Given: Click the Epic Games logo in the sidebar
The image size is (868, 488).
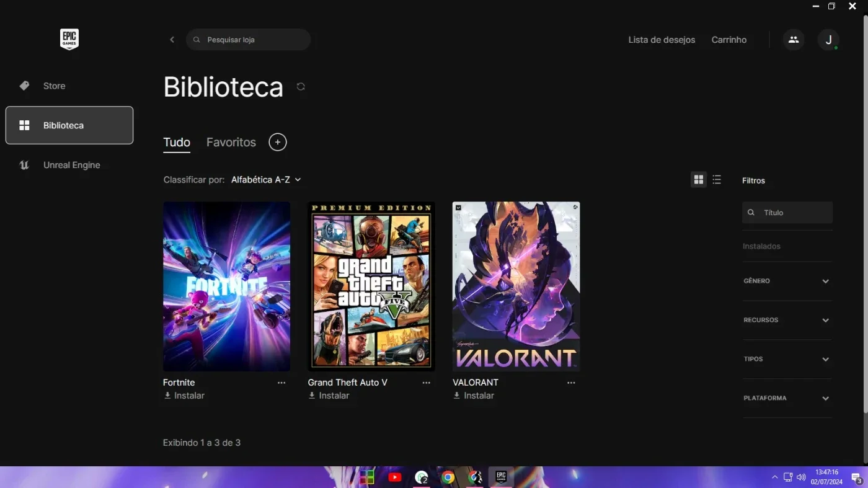Looking at the screenshot, I should tap(69, 39).
